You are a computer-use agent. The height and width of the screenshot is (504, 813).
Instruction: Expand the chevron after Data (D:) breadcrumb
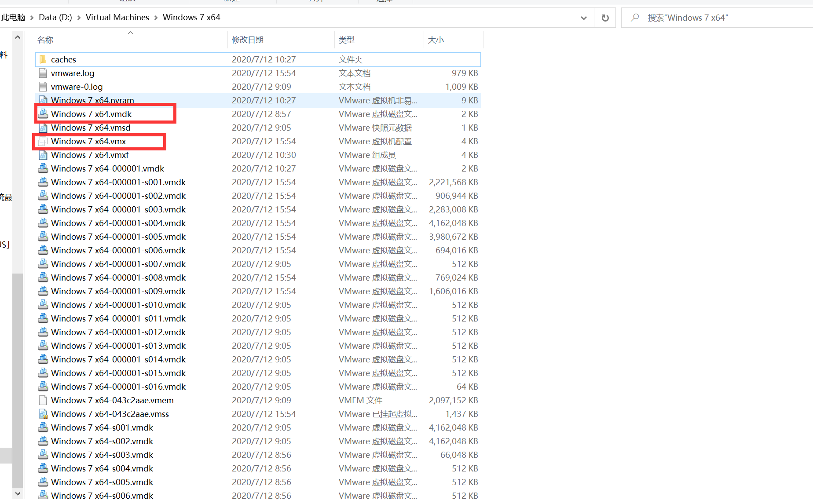coord(79,18)
